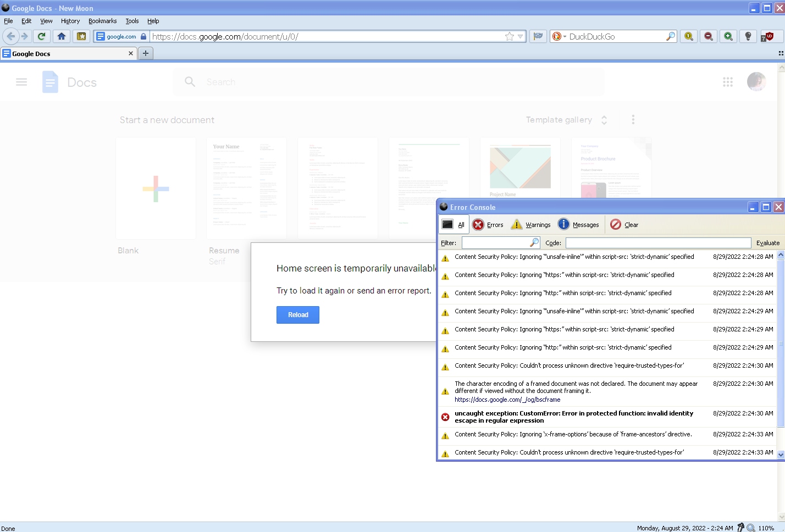Screen dimensions: 785x532
Task: Click the DuckDuckGo search text field
Action: (616, 36)
